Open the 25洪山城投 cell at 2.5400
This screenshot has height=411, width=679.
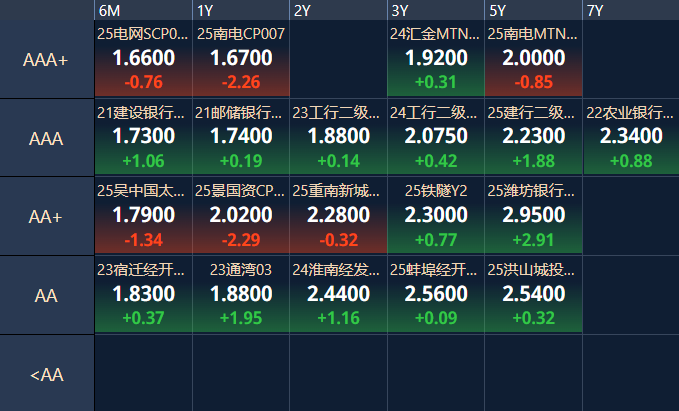pyautogui.click(x=533, y=294)
